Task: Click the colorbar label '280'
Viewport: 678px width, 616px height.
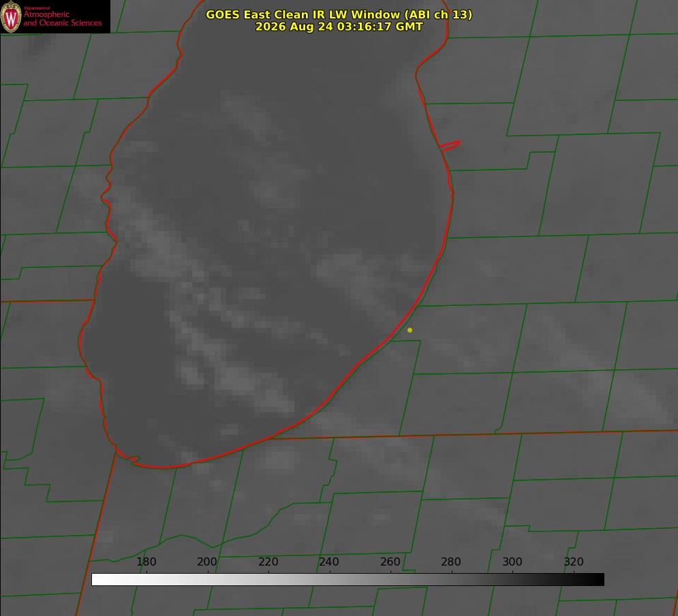Action: (451, 561)
